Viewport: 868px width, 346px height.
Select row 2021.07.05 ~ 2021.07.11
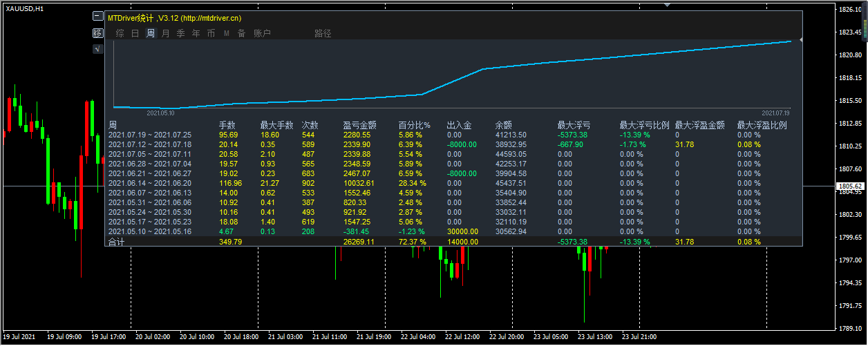tap(453, 153)
